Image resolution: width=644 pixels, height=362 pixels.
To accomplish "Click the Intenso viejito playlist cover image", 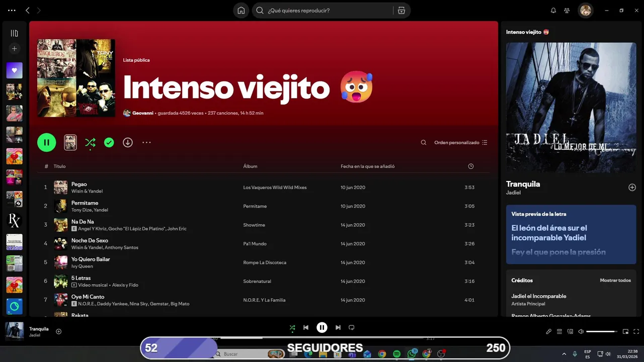I will coord(76,78).
